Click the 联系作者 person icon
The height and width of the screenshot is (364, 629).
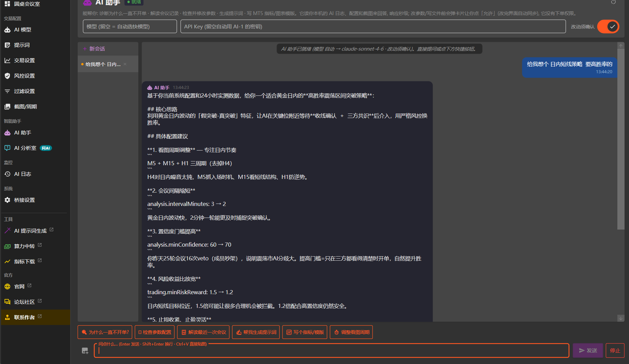tap(7, 317)
